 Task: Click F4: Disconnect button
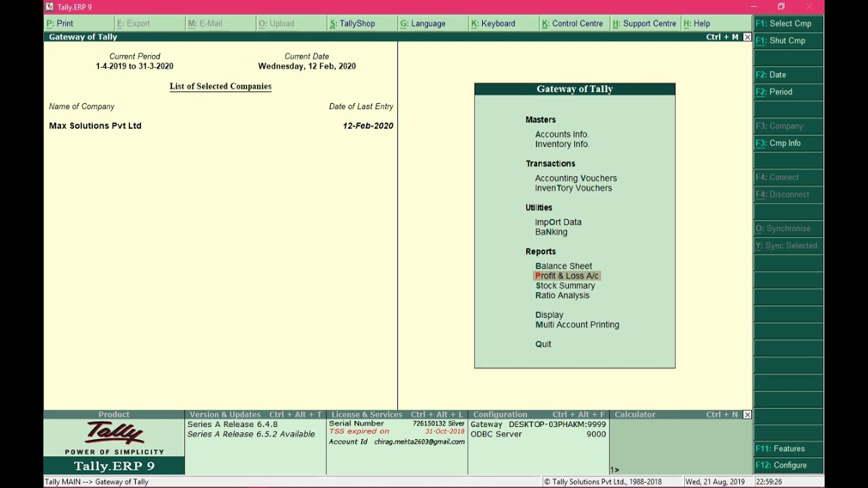[x=788, y=195]
